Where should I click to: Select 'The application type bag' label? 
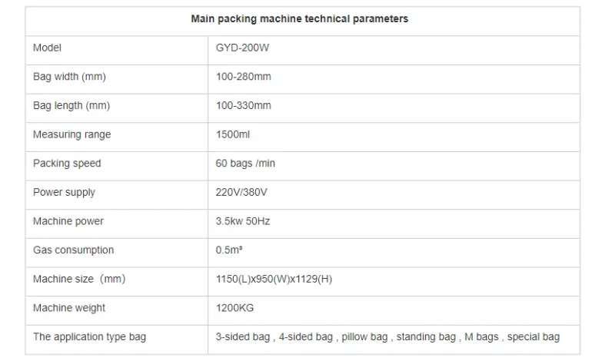point(89,337)
